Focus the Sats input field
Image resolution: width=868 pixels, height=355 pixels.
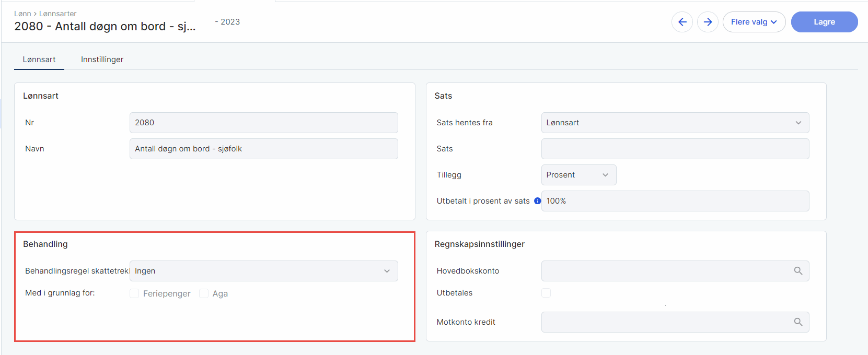point(675,149)
